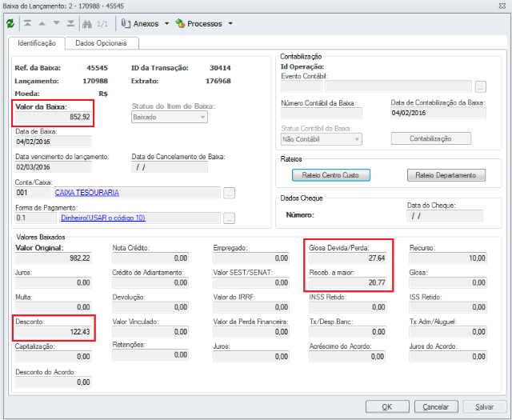
Task: Click the Nota Crédito field
Action: coord(150,258)
